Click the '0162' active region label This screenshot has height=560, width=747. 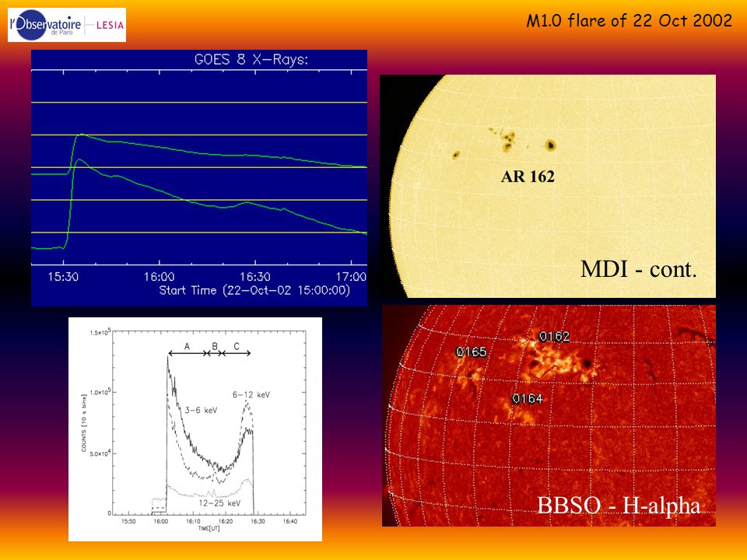555,337
